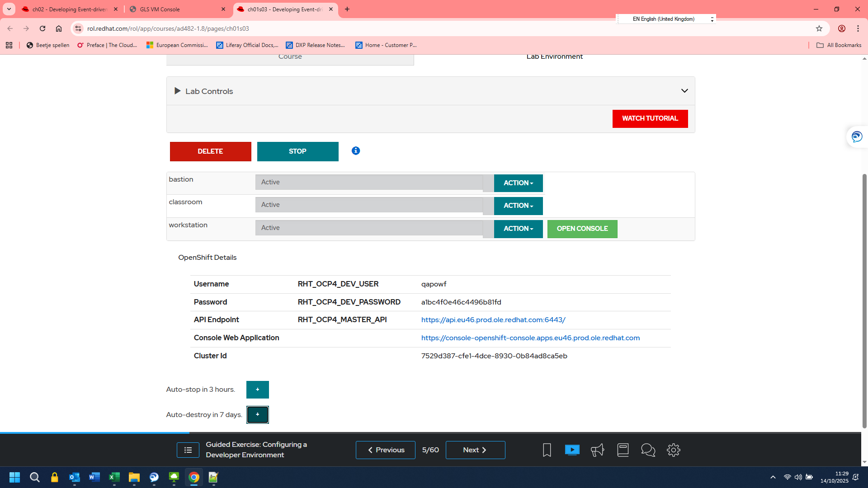Click the notes book icon in bottom bar
The height and width of the screenshot is (488, 868).
click(623, 450)
